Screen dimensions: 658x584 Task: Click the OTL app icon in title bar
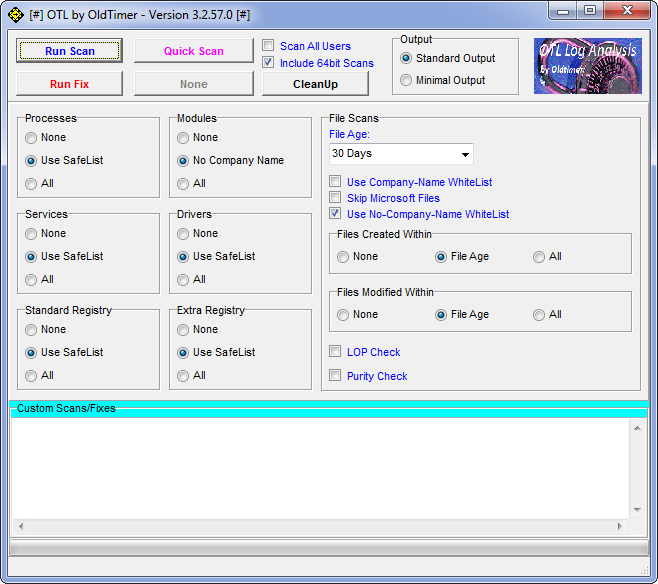(16, 15)
